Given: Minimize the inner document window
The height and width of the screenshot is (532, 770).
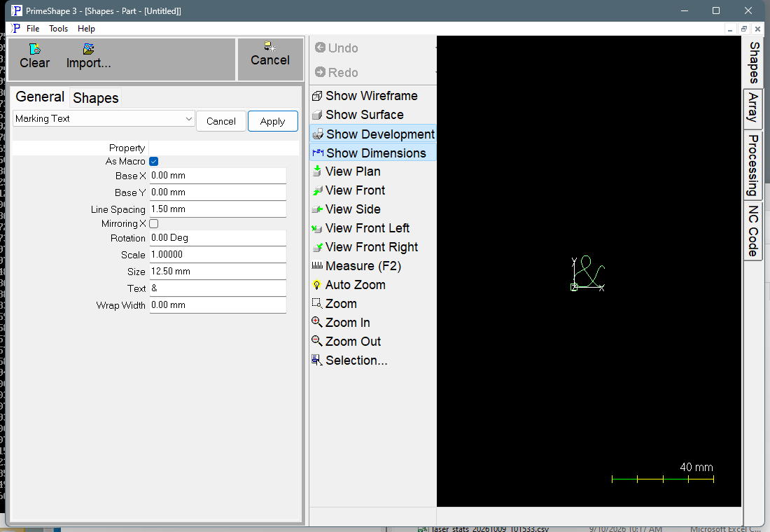Looking at the screenshot, I should [730, 29].
